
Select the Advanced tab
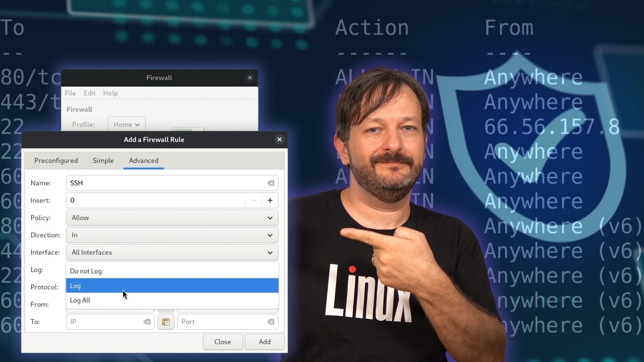click(x=143, y=160)
